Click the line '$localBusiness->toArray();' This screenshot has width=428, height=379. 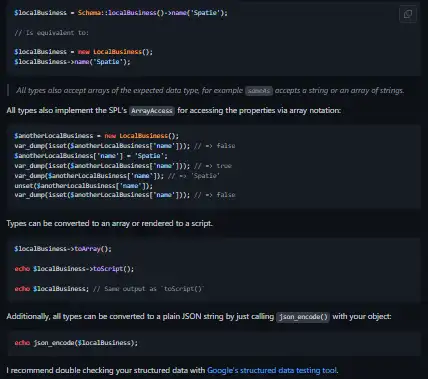tap(63, 249)
